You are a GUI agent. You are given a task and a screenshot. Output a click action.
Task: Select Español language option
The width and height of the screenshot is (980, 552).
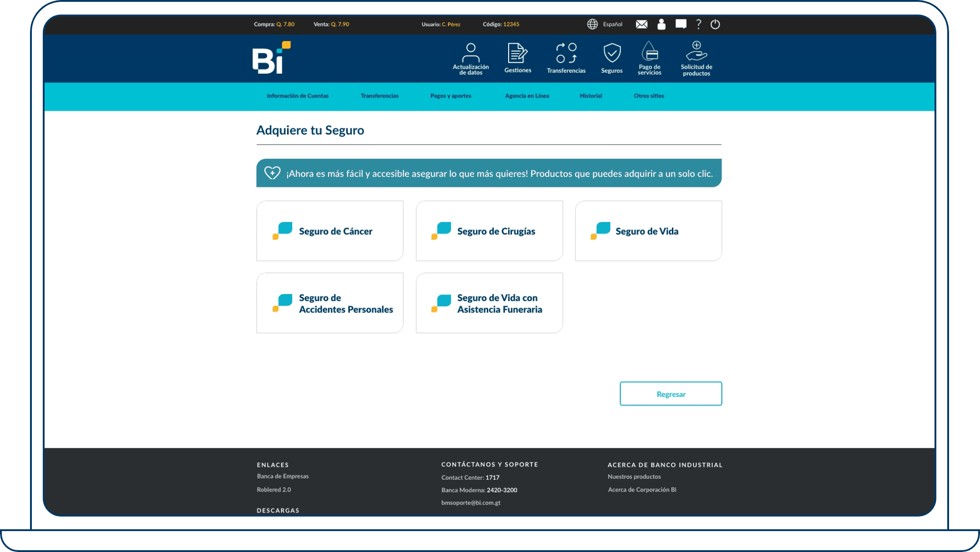[612, 24]
